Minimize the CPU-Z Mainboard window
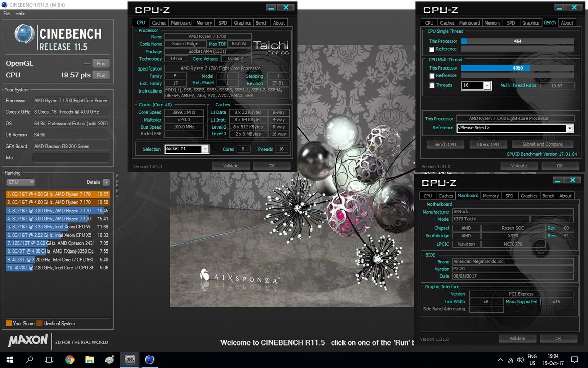Image resolution: width=588 pixels, height=368 pixels. coord(558,180)
